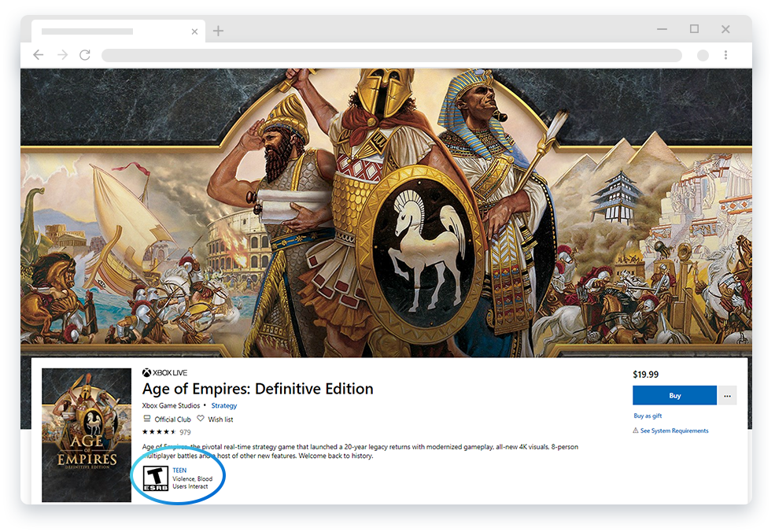Focus the browser address bar
Image resolution: width=775 pixels, height=532 pixels.
coord(392,55)
